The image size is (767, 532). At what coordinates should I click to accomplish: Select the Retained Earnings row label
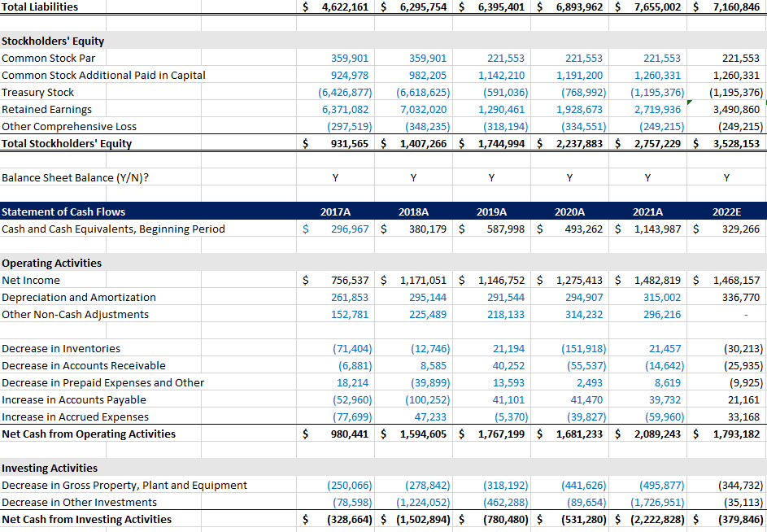[46, 110]
